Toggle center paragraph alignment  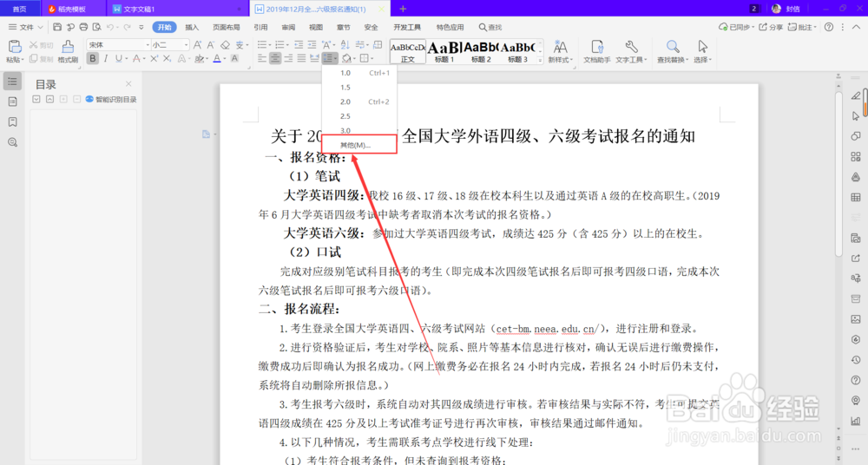(x=275, y=59)
